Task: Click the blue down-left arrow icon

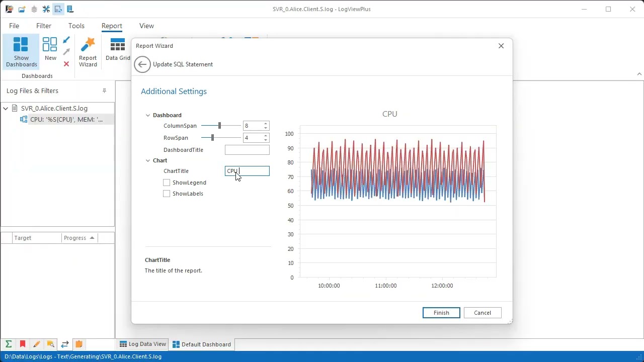Action: (66, 40)
